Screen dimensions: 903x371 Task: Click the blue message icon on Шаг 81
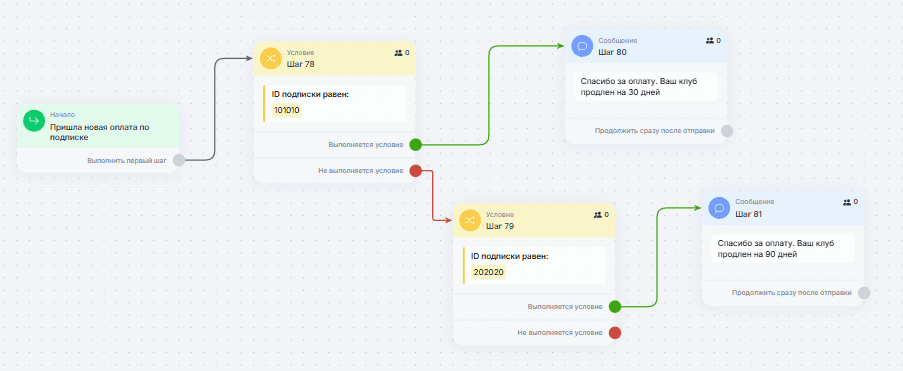pos(719,207)
